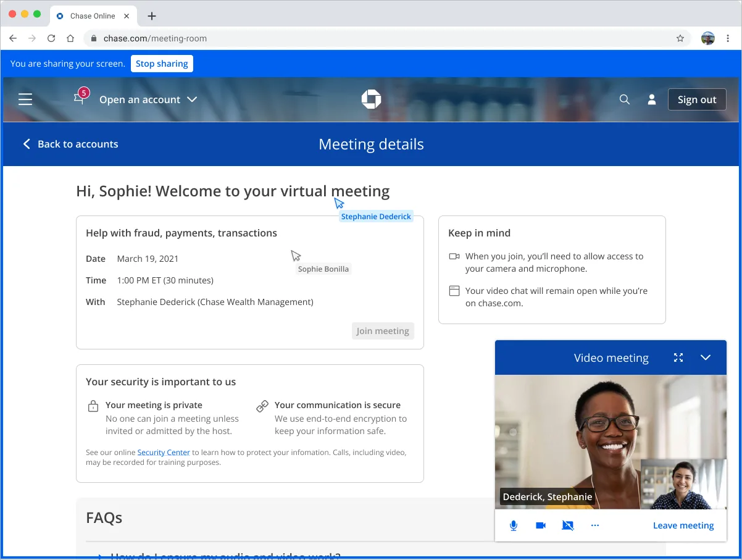
Task: Go back via Back to accounts
Action: pos(70,144)
